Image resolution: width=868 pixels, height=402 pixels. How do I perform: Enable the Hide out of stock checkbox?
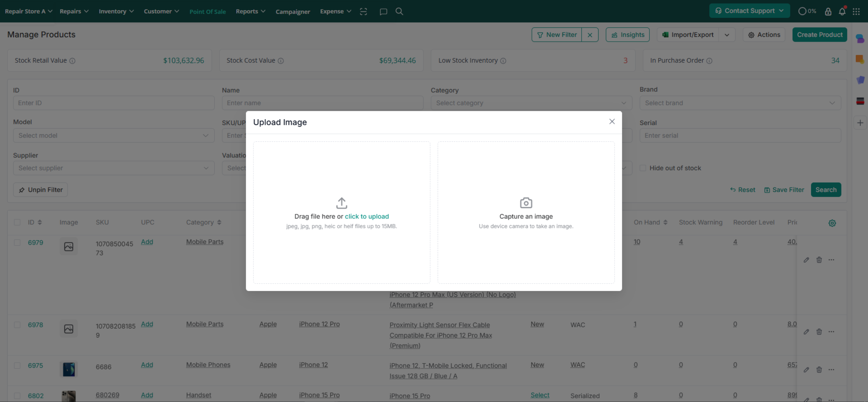[x=643, y=168]
